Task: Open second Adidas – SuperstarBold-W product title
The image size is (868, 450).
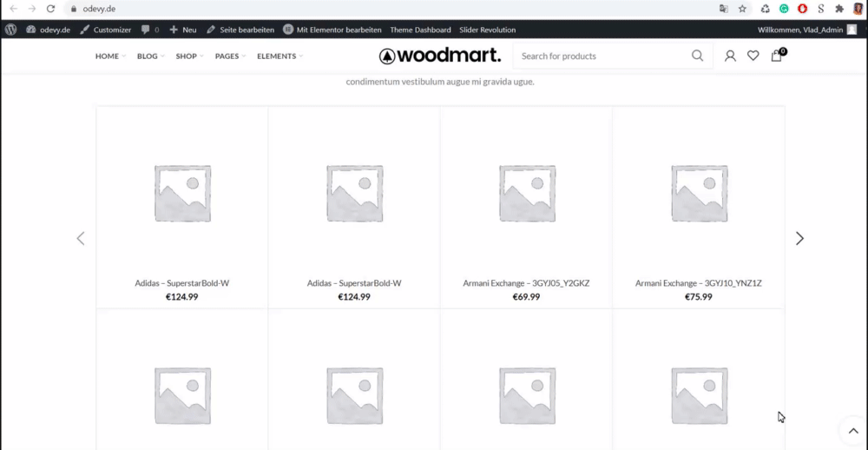Action: 354,283
